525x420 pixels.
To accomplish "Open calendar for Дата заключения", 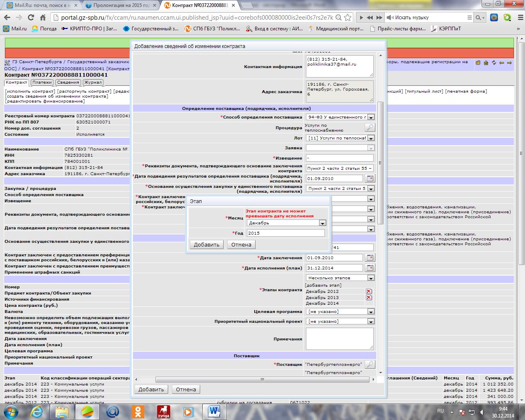I will pos(370,258).
